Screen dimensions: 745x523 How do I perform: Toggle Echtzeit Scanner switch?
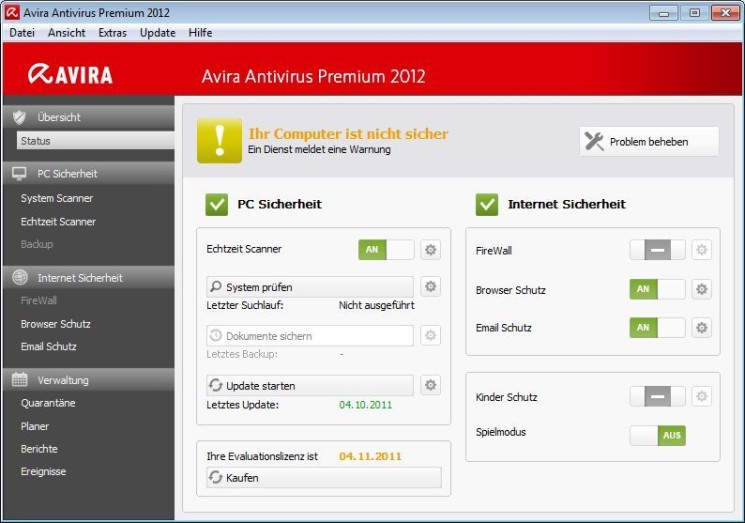386,250
